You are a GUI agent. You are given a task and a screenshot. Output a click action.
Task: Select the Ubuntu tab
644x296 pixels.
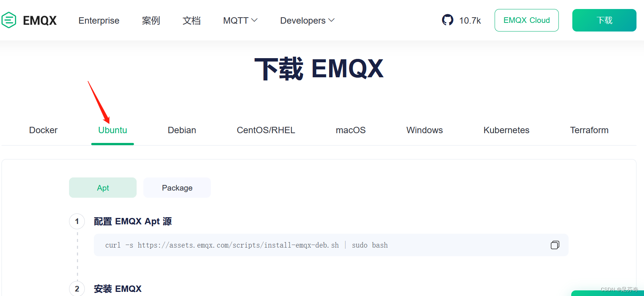pyautogui.click(x=113, y=130)
